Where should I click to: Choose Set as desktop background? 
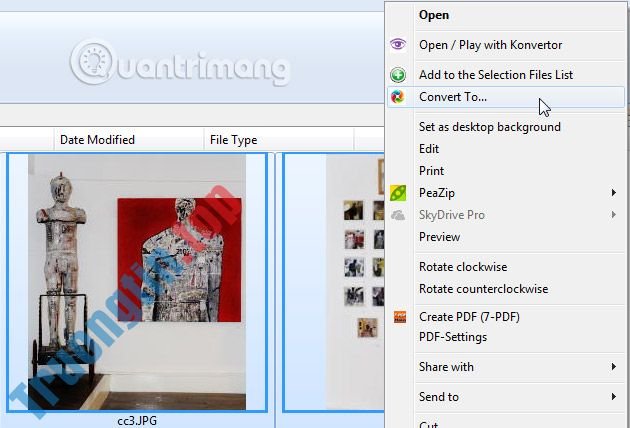click(x=489, y=127)
